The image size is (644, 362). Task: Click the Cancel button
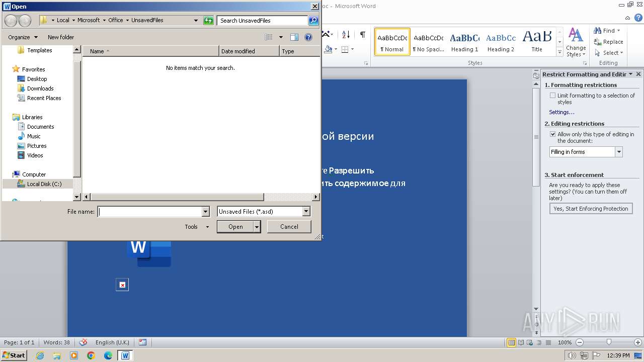(289, 227)
